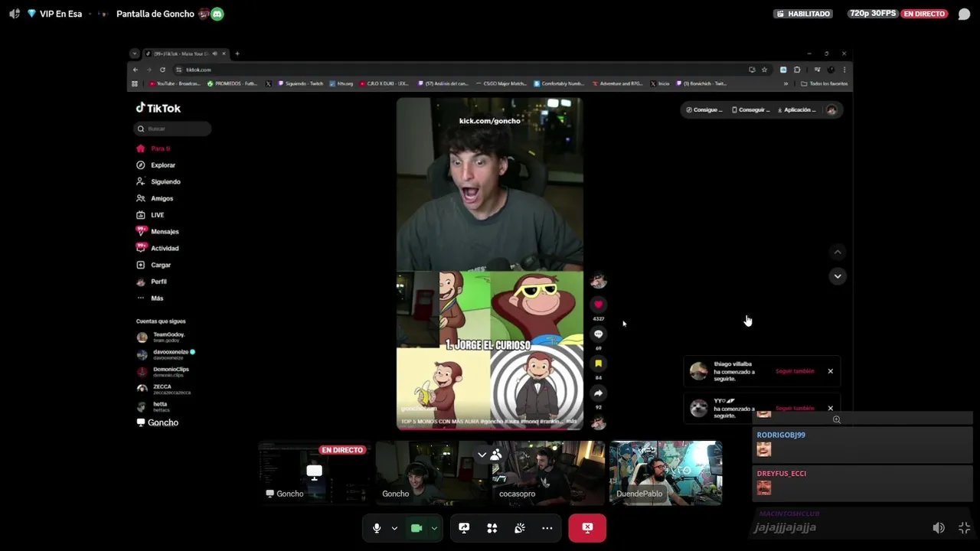This screenshot has width=980, height=551.
Task: Open the activities shapes icon
Action: pos(492,528)
